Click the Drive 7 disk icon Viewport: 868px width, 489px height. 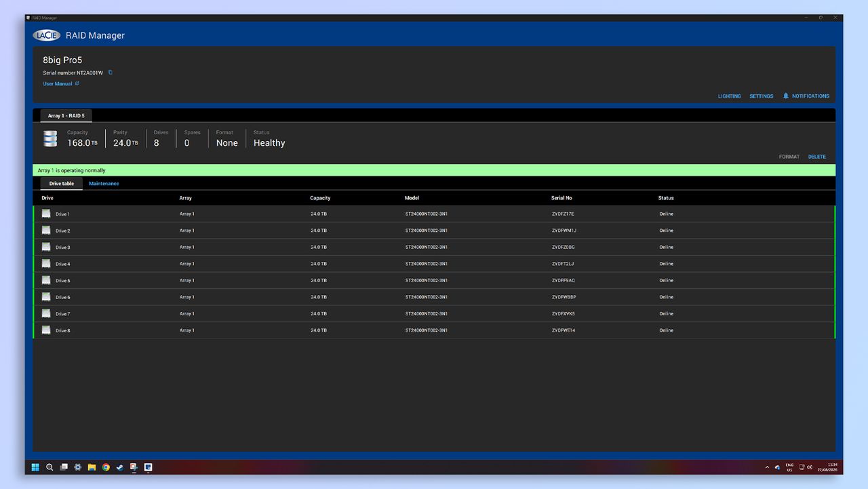click(46, 313)
